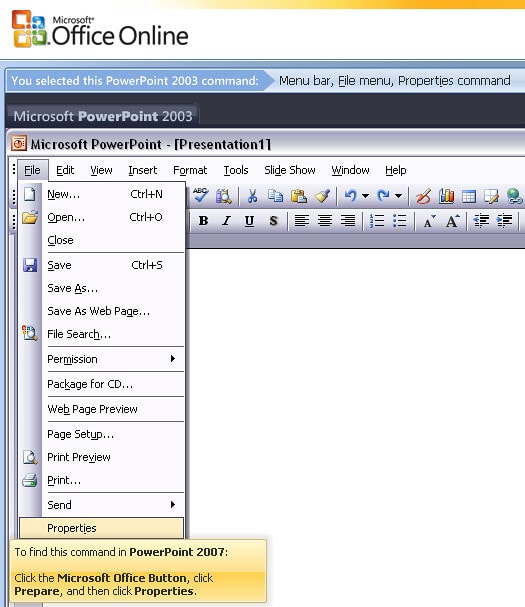
Task: Open the File menu
Action: 32,170
